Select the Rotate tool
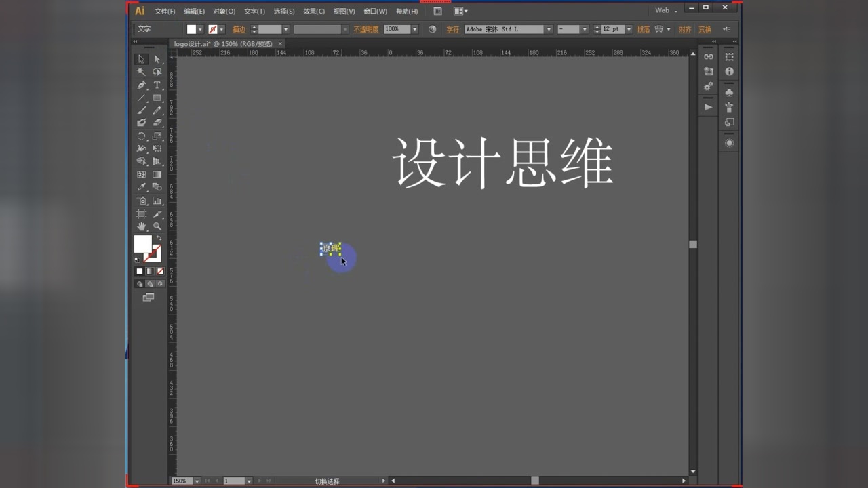Image resolution: width=868 pixels, height=488 pixels. 142,136
